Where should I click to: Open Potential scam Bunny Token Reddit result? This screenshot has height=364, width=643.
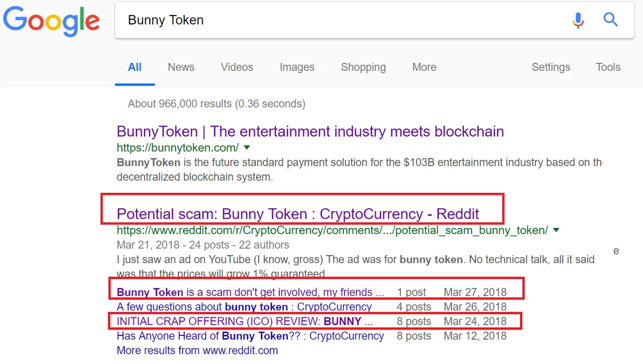point(298,214)
